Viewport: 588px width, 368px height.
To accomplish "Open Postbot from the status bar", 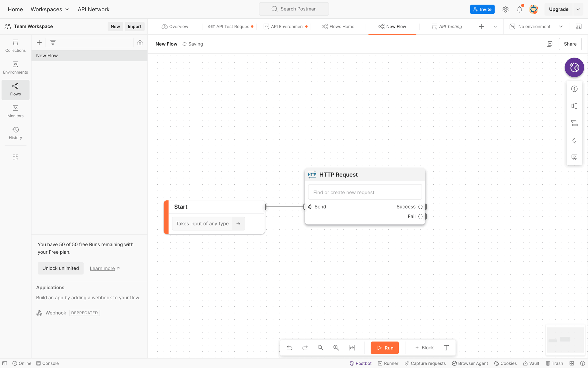I will pyautogui.click(x=361, y=363).
